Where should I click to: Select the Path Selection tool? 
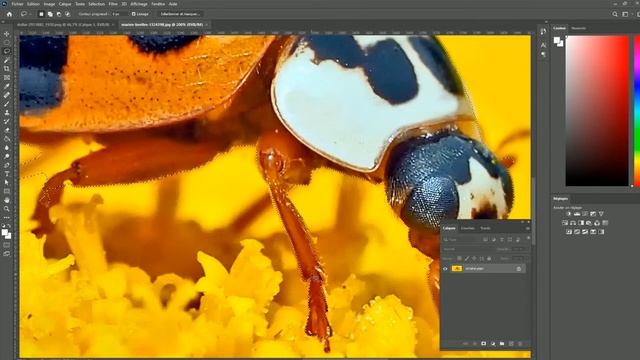(x=7, y=182)
